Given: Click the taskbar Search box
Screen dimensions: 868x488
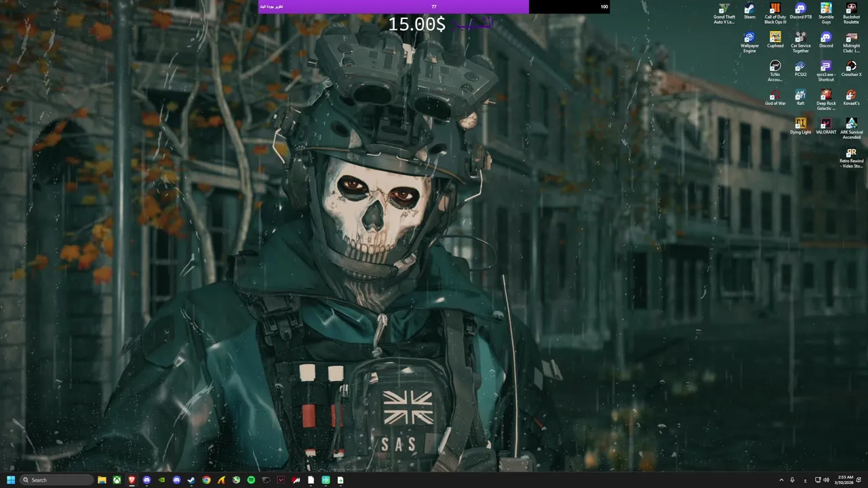Looking at the screenshot, I should (57, 480).
